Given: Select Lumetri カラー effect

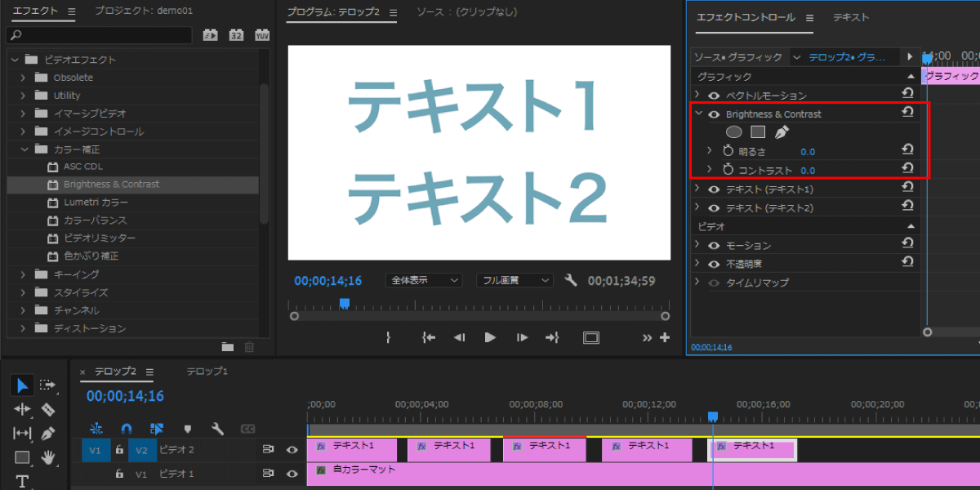Looking at the screenshot, I should (96, 202).
